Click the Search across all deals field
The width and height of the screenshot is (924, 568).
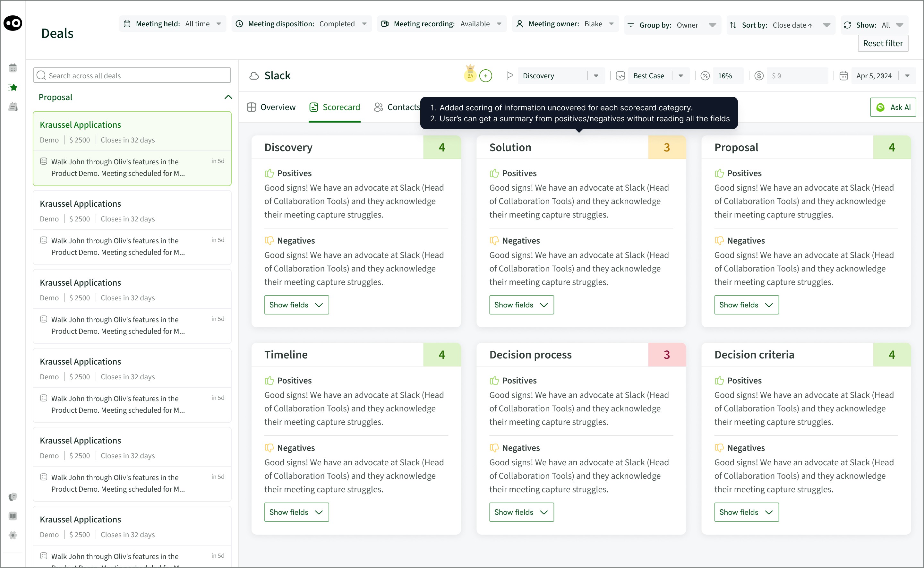click(132, 75)
